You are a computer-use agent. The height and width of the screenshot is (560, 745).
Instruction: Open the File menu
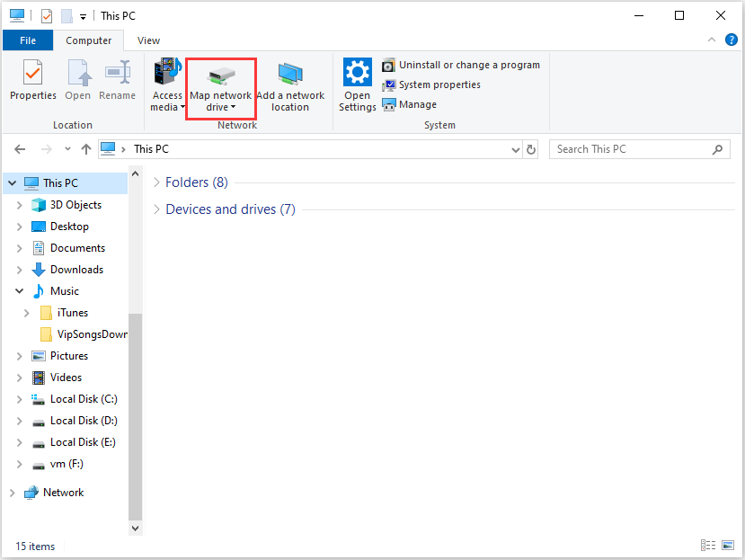pos(28,40)
